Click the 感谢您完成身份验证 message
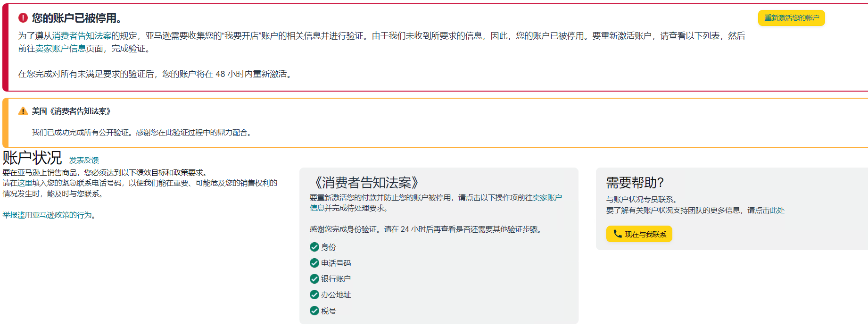Image resolution: width=868 pixels, height=329 pixels. (427, 229)
